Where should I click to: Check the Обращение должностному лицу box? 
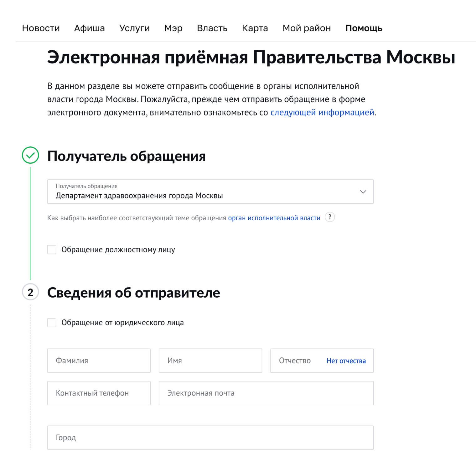pyautogui.click(x=52, y=250)
